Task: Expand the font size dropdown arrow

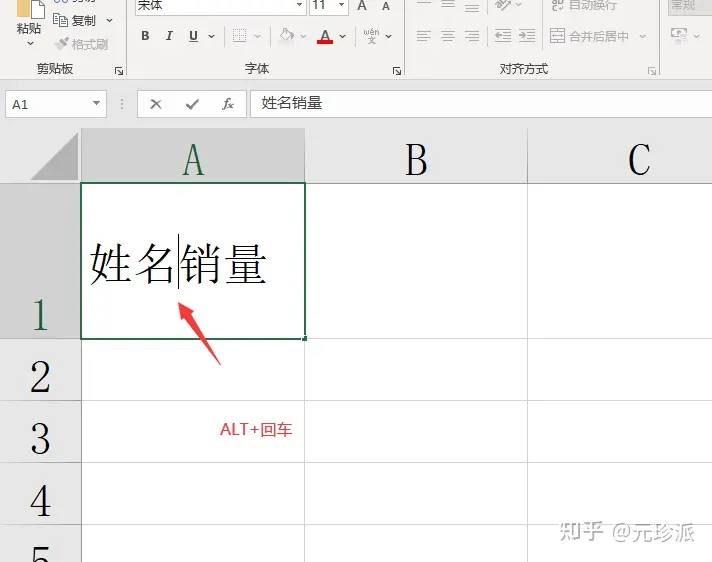Action: point(341,5)
